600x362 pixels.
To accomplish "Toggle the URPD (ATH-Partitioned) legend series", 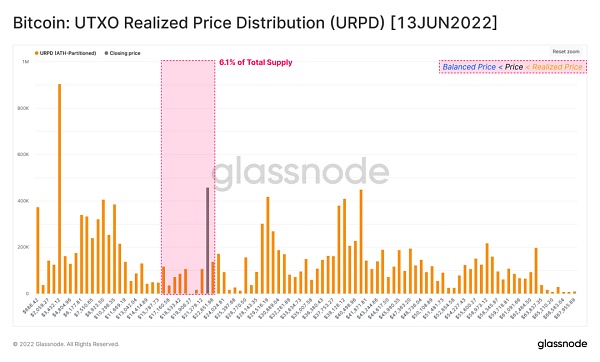I will (x=66, y=53).
